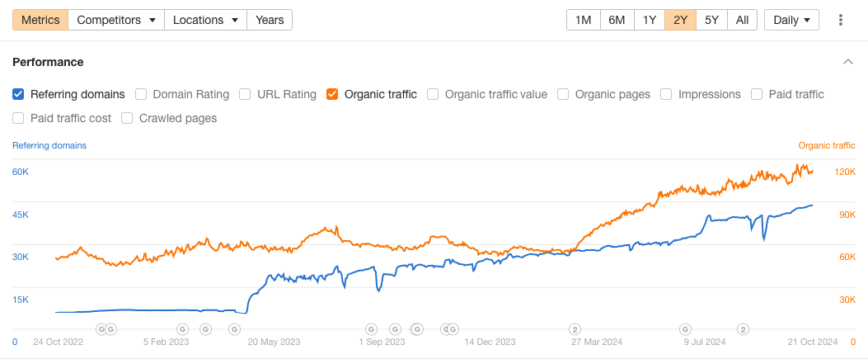The height and width of the screenshot is (359, 868).
Task: Open the Daily interval dropdown
Action: click(x=791, y=20)
